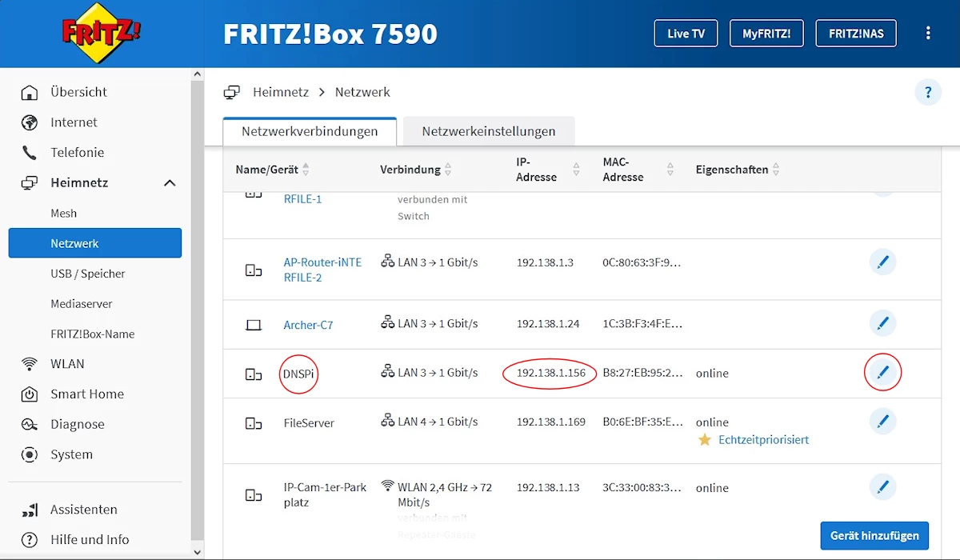Open the AP-Router-iNTE RFILE-2 link

322,270
